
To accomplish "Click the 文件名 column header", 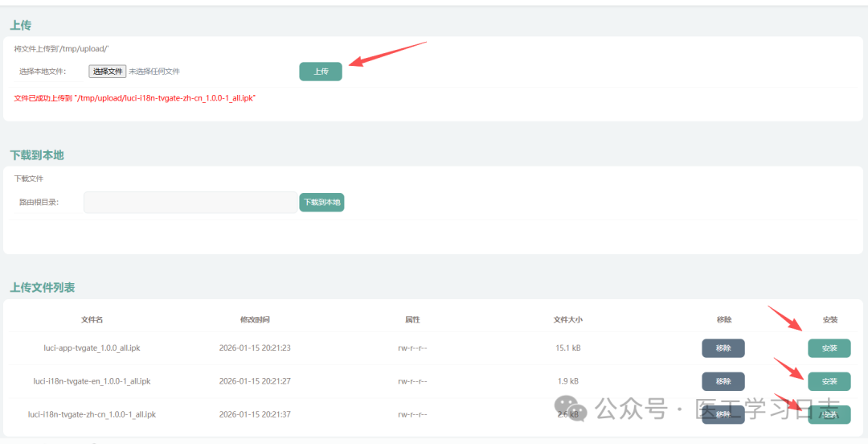I will point(92,320).
